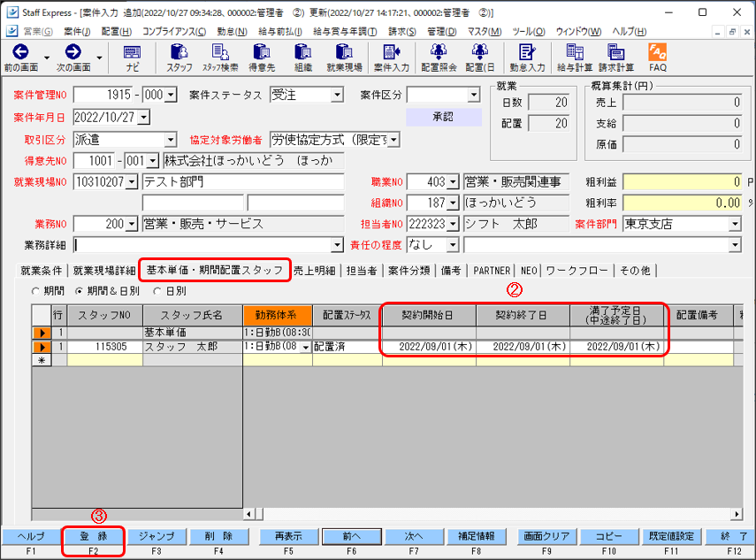
Task: Click grid horizontal scrollbar right arrow
Action: (x=737, y=514)
